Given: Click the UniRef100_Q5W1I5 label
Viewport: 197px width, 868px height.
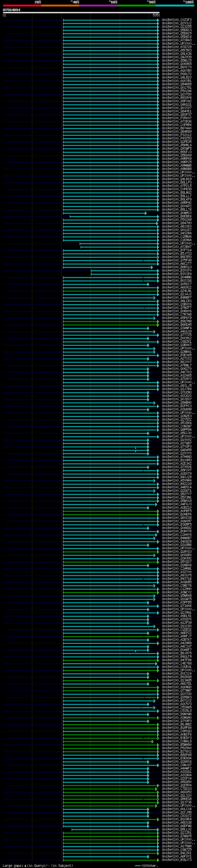Looking at the screenshot, I should pos(177,61).
